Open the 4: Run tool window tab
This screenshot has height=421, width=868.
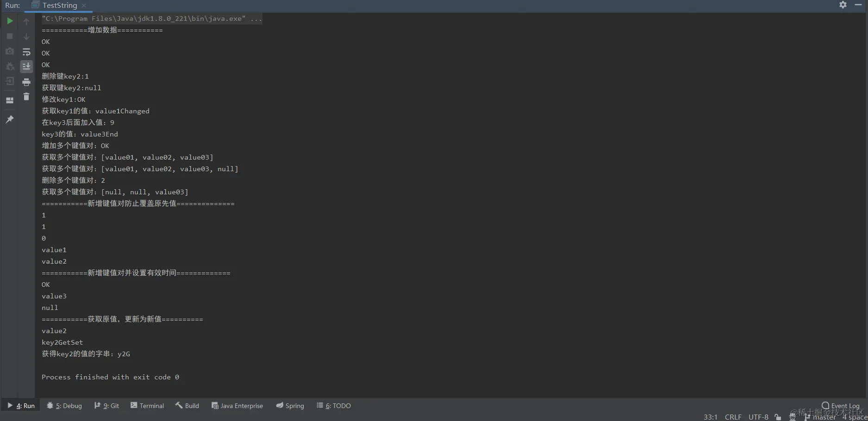21,406
